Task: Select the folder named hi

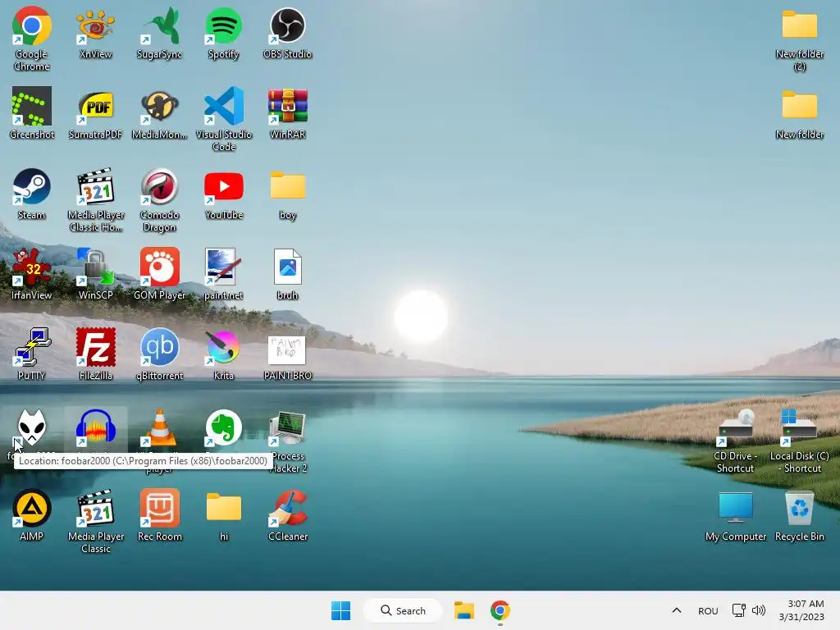Action: click(223, 507)
